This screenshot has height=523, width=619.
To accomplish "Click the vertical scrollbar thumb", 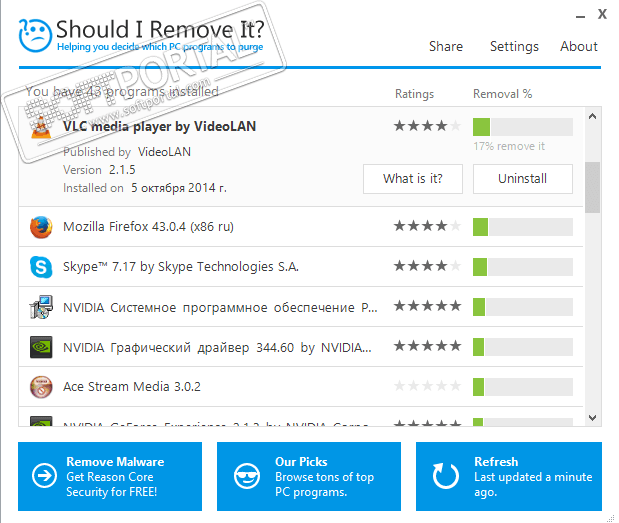I will tap(593, 187).
